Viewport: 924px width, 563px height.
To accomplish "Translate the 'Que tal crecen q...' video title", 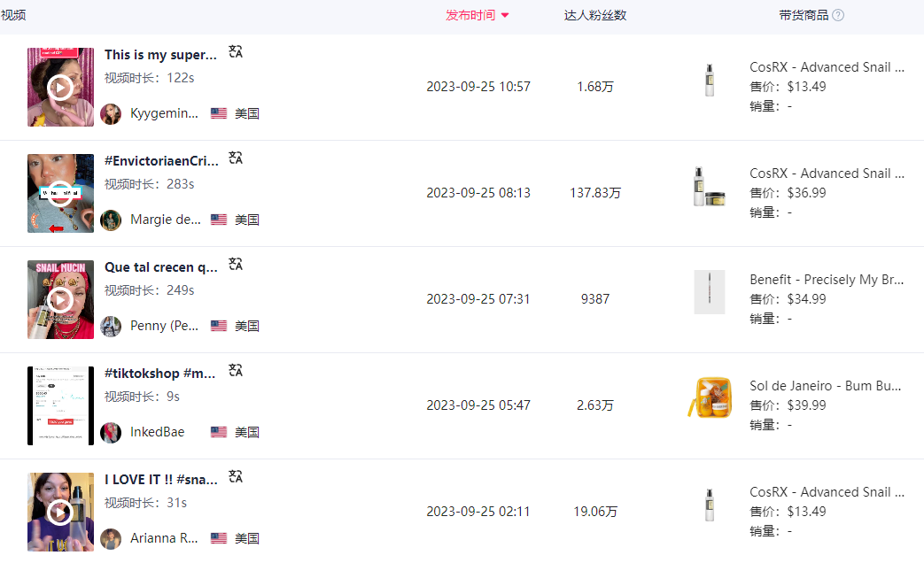I will (236, 264).
